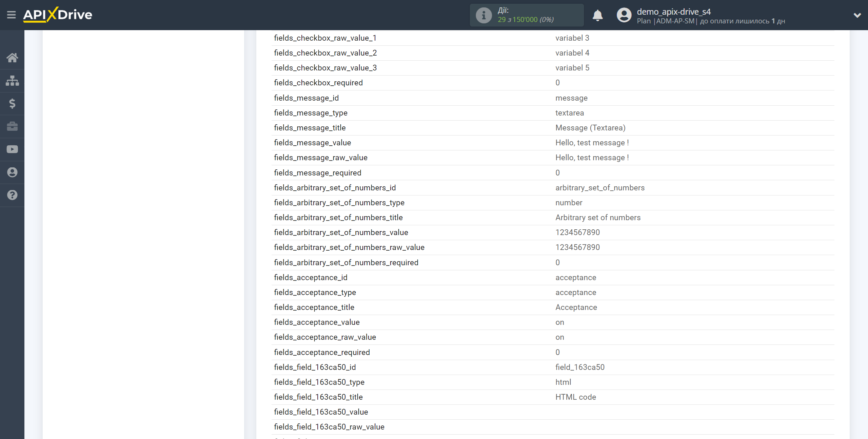Viewport: 868px width, 439px height.
Task: Click the HTML code value cell
Action: coord(575,397)
